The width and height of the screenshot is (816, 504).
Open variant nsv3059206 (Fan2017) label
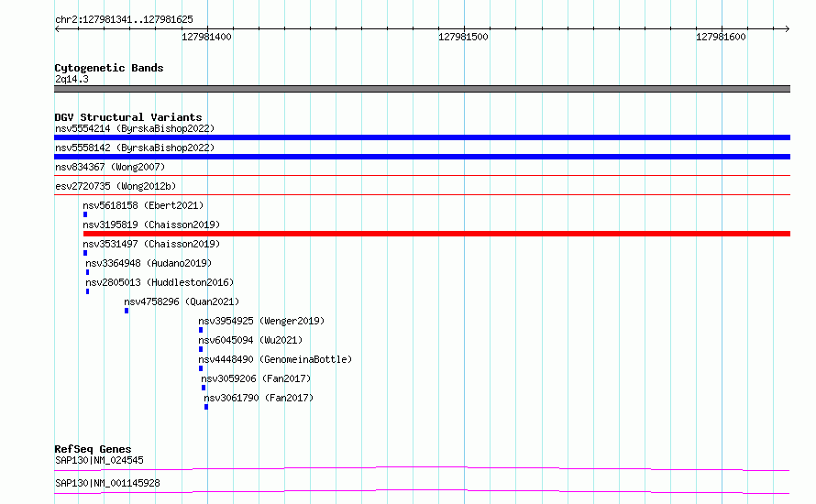point(256,378)
